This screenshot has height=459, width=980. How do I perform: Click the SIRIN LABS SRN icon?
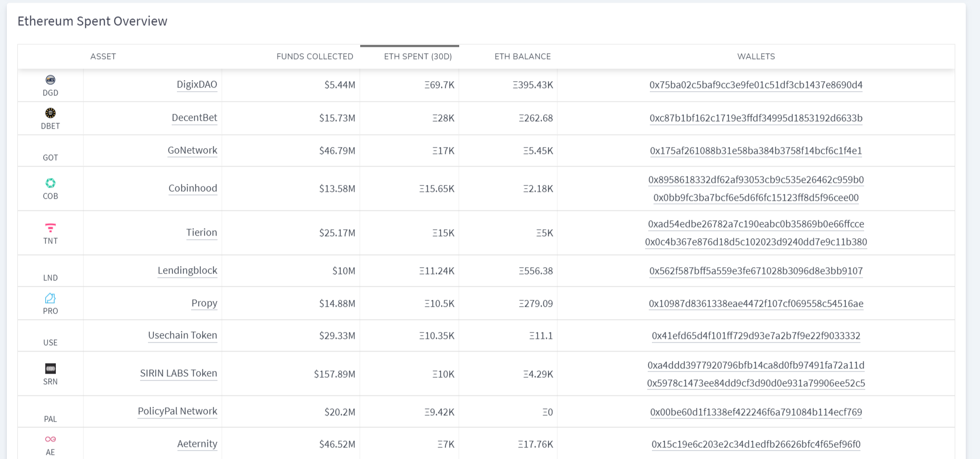51,368
